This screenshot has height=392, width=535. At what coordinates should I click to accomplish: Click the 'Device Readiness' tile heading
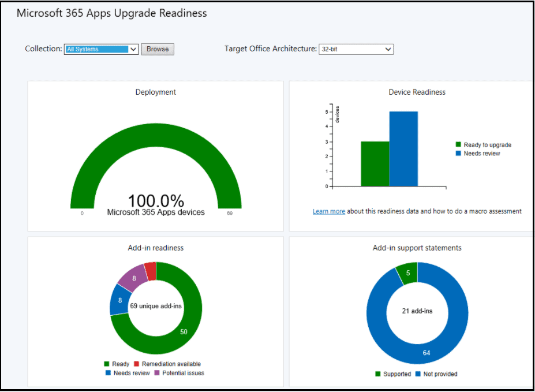tap(417, 92)
